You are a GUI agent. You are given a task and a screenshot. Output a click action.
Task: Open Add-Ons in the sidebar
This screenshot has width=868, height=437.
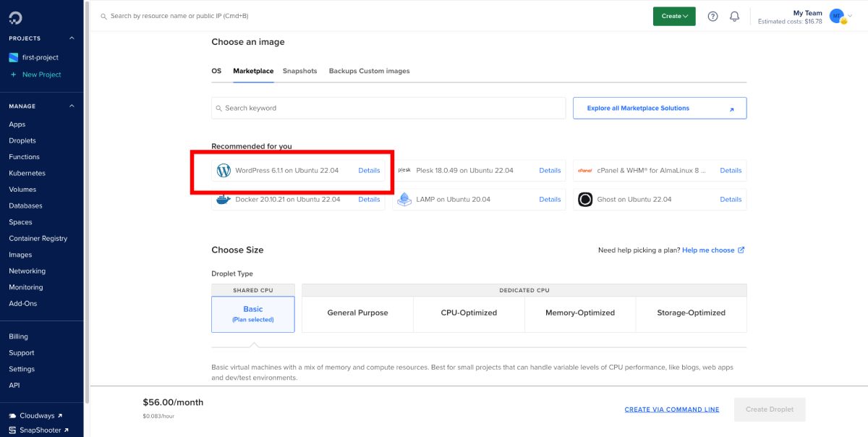pos(22,303)
